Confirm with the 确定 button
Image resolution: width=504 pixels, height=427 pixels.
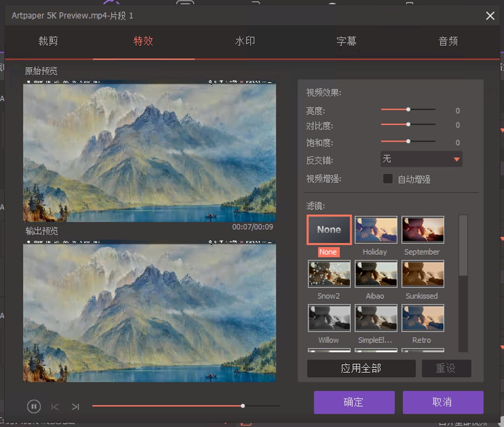(354, 402)
